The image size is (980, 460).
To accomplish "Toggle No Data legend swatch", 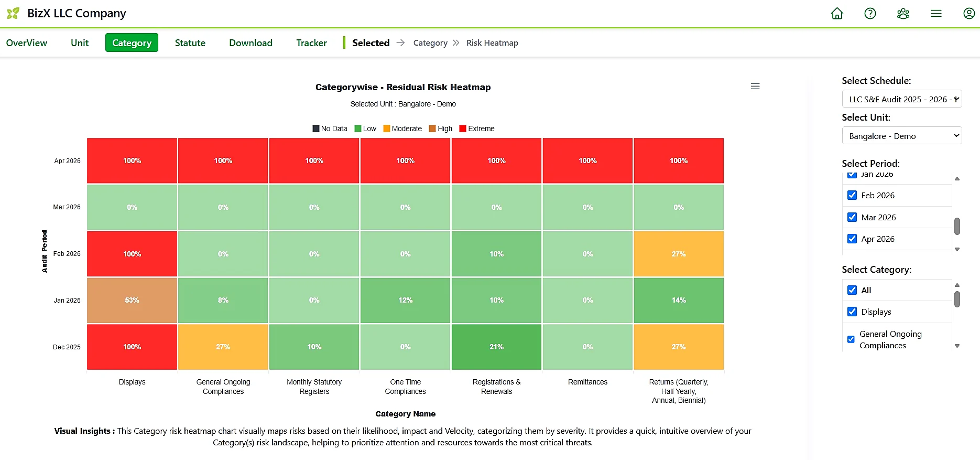I will 316,129.
